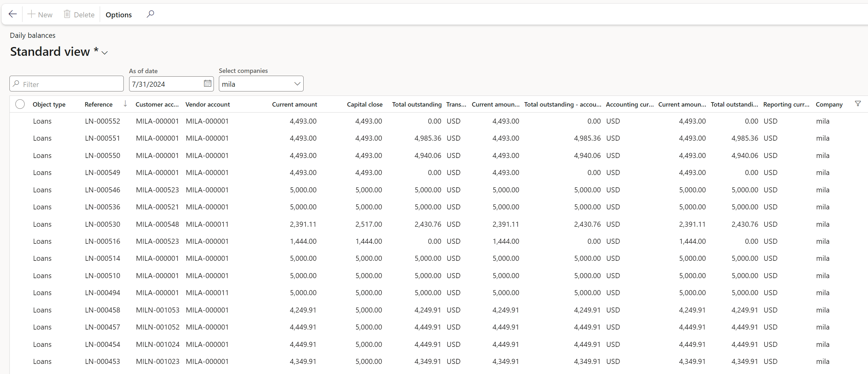Click customer account MILN-001024

(x=157, y=344)
